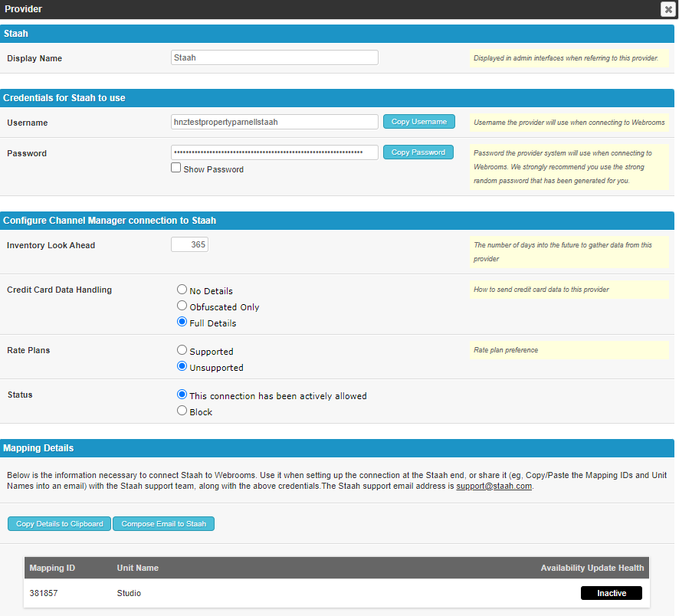Edit the Display Name field

pos(274,57)
